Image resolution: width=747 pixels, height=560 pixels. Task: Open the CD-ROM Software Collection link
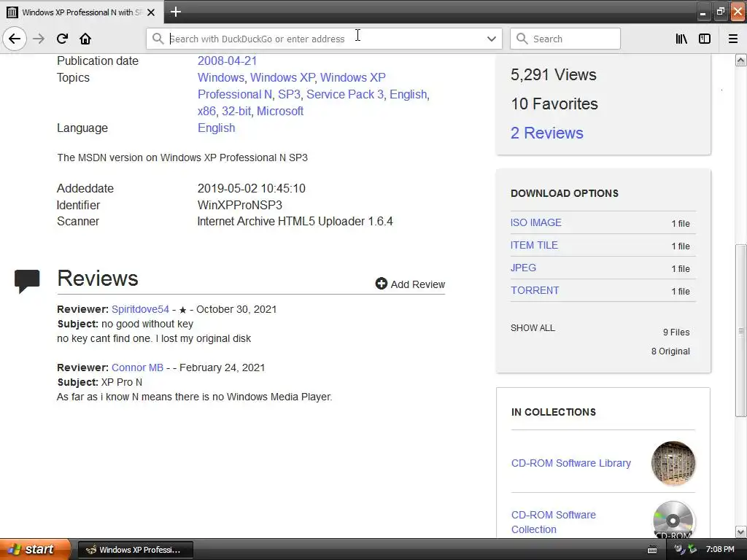click(553, 522)
